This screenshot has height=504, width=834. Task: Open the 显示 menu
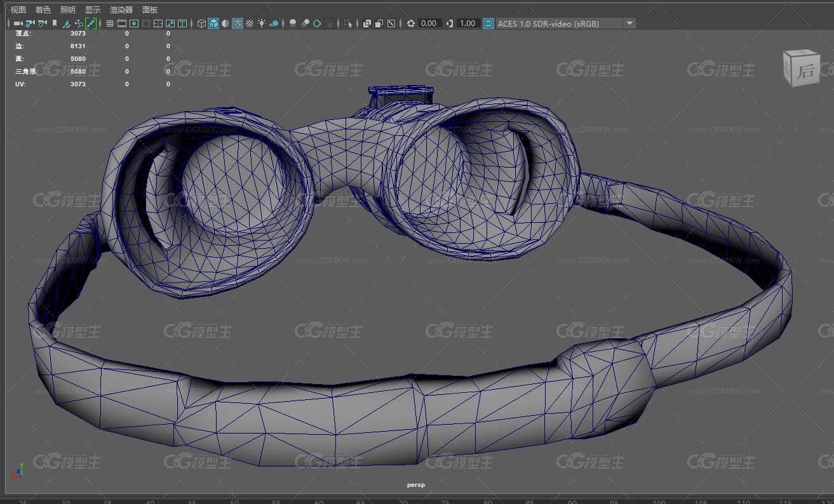pos(93,10)
